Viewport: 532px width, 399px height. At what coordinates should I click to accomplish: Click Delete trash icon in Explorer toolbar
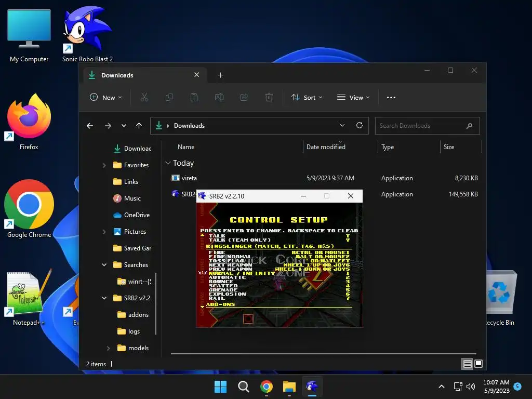click(x=269, y=97)
